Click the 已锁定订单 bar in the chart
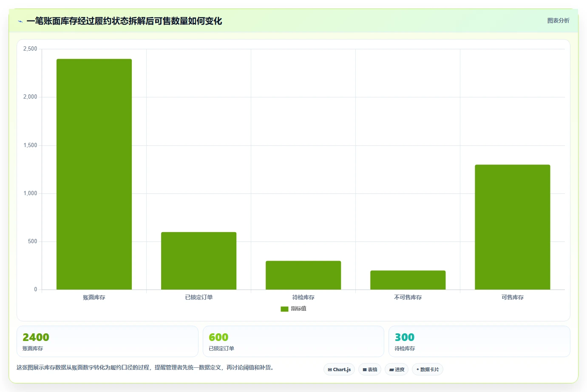This screenshot has height=392, width=587. 199,261
